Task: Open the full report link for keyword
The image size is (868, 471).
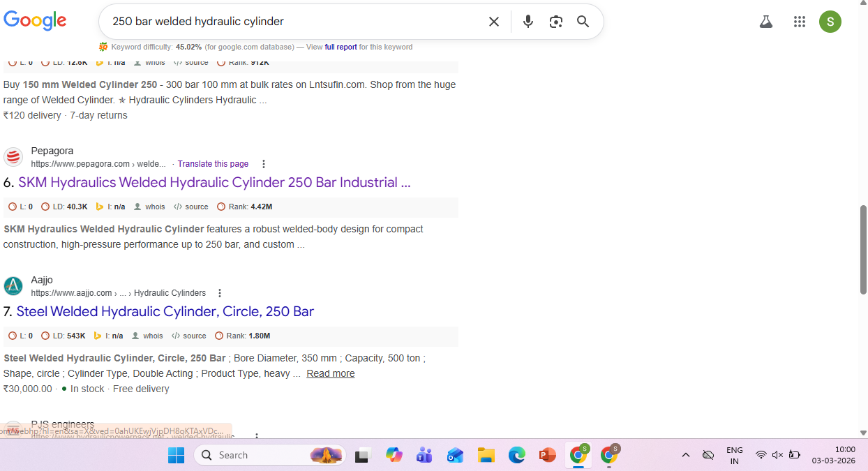Action: 341,47
